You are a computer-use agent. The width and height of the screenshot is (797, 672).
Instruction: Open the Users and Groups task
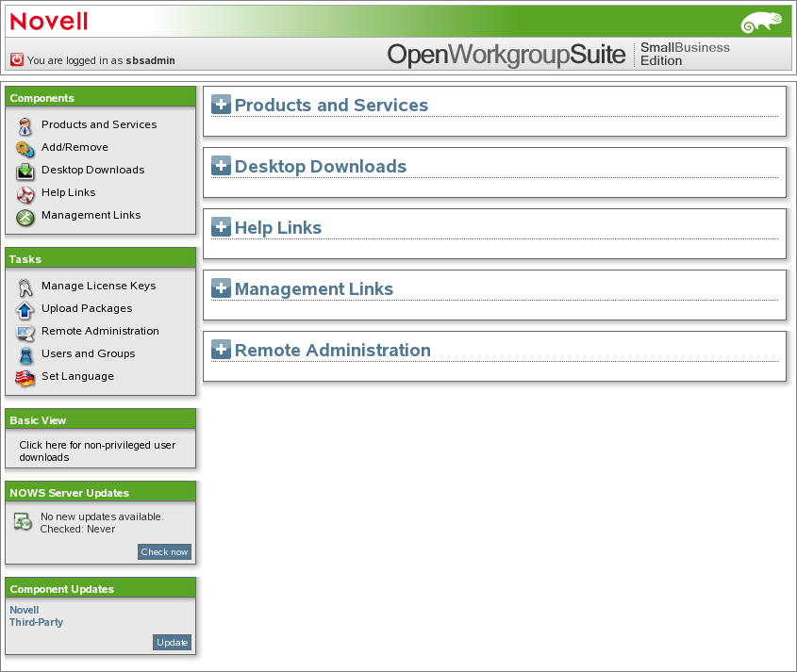coord(89,353)
